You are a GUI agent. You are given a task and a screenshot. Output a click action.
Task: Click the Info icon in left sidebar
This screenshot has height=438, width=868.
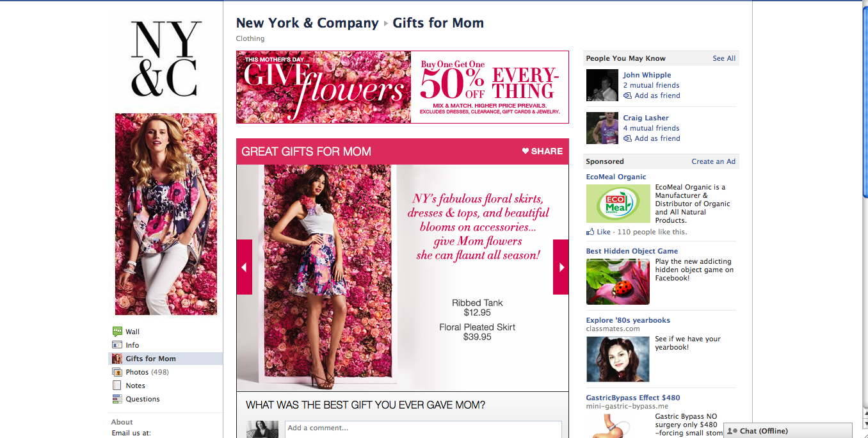point(117,345)
